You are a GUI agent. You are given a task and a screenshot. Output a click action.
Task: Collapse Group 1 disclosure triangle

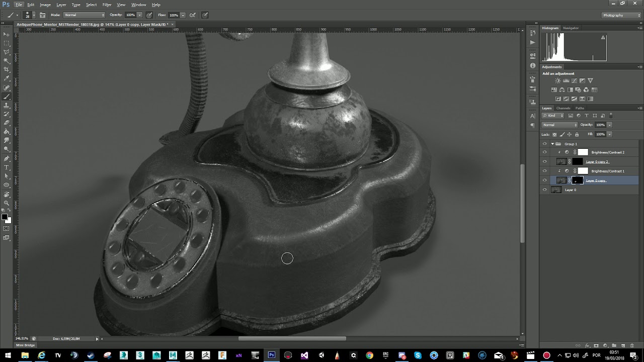coord(552,144)
